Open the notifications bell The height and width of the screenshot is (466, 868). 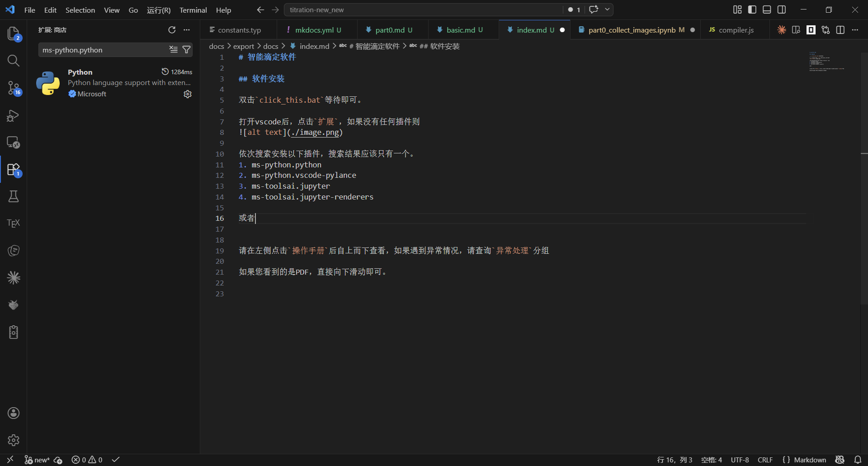pyautogui.click(x=858, y=460)
